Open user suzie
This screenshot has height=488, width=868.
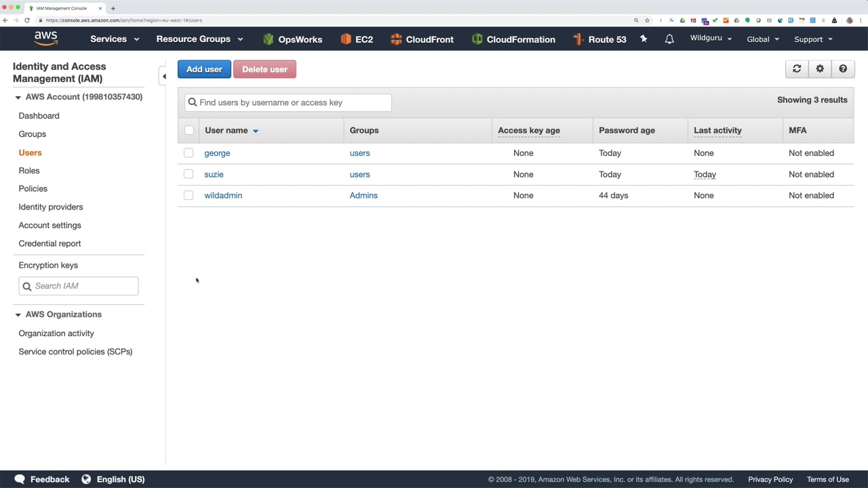(214, 174)
